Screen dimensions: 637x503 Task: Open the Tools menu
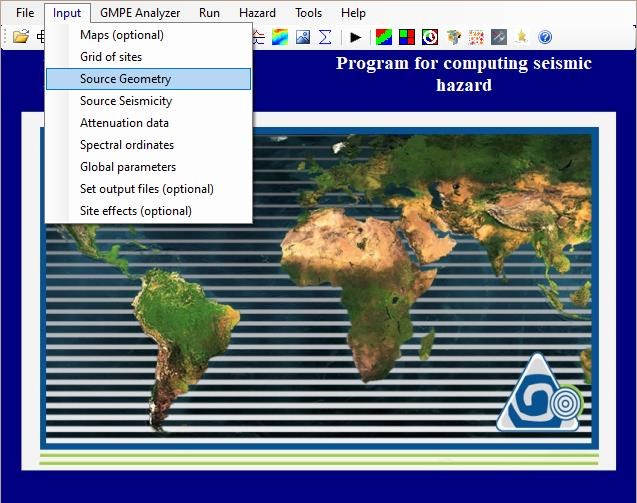click(x=308, y=13)
